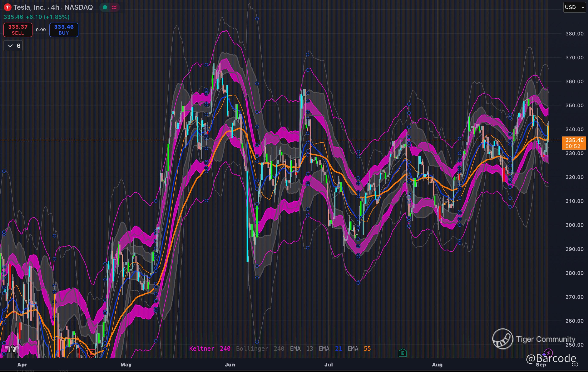588x372 pixels.
Task: Open chart settings hexagon gear icon
Action: click(x=575, y=365)
